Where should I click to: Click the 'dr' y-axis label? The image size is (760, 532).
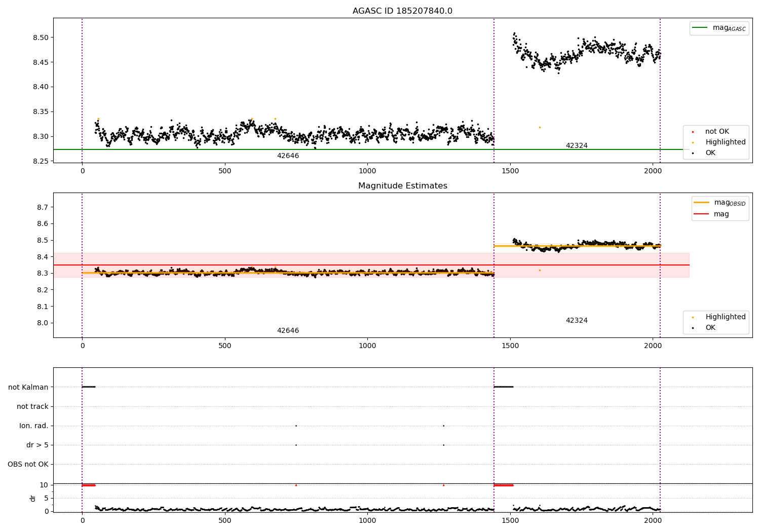33,498
